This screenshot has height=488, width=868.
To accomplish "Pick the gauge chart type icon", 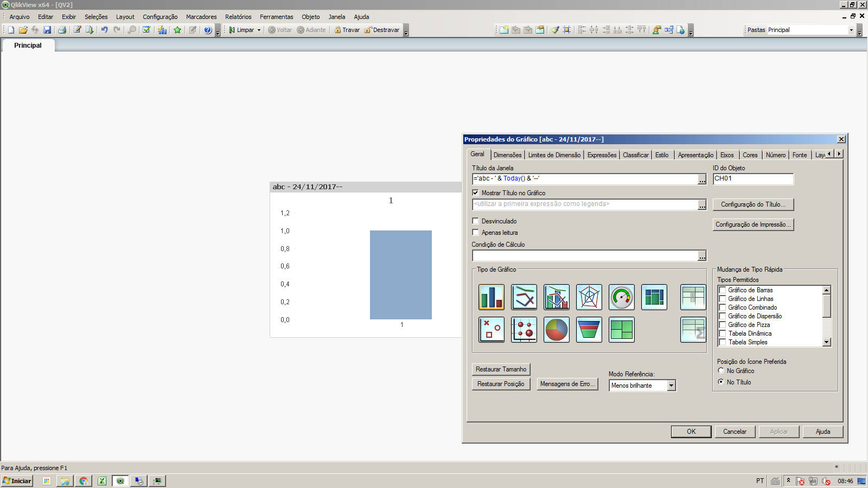I will pyautogui.click(x=621, y=297).
